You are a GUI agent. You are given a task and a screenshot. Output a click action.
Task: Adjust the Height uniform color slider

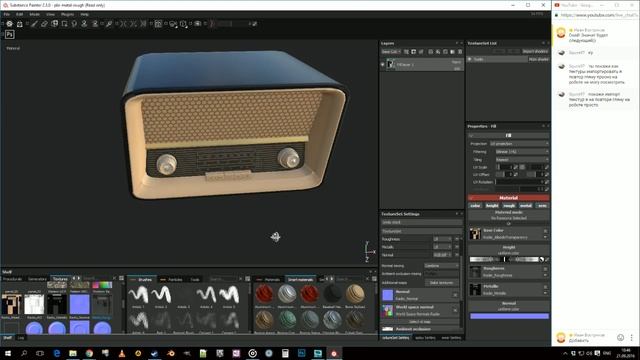click(x=504, y=259)
